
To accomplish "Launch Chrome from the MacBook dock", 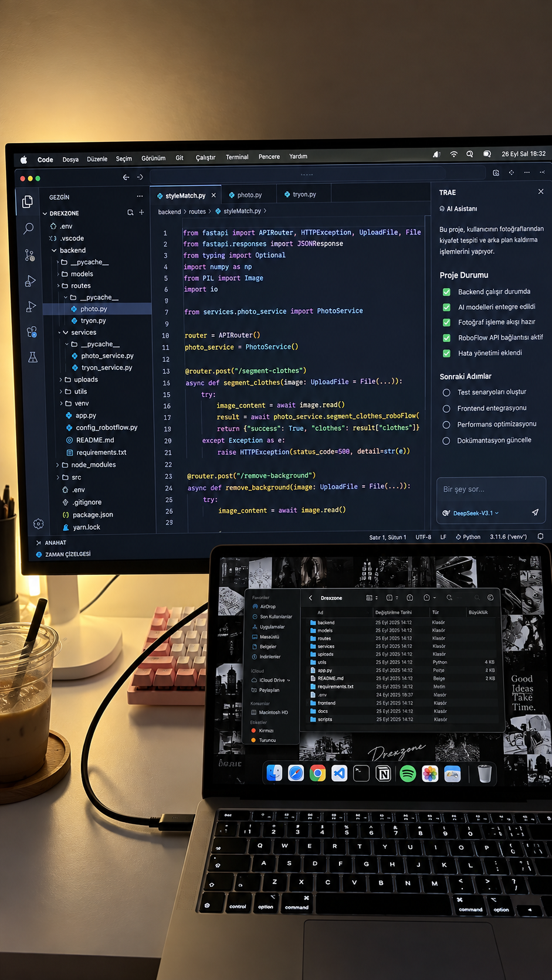I will coord(317,774).
